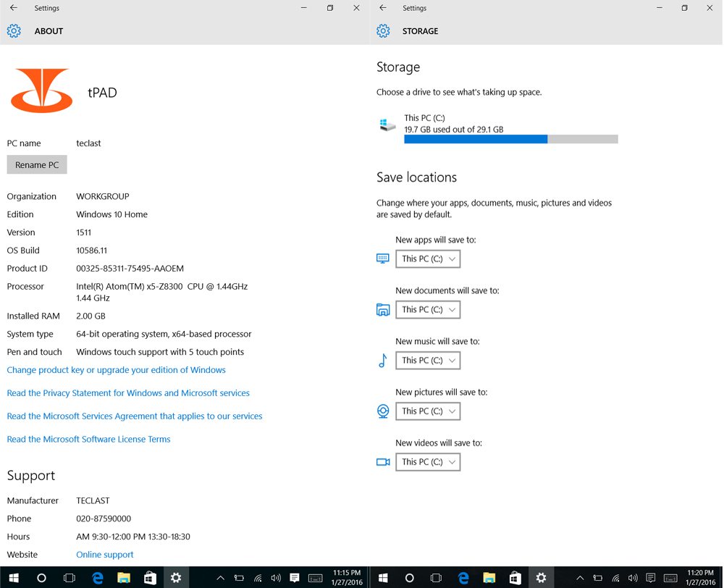Viewport: 724px width, 588px height.
Task: Click volume icon on the Storage window's taskbar
Action: 633,578
